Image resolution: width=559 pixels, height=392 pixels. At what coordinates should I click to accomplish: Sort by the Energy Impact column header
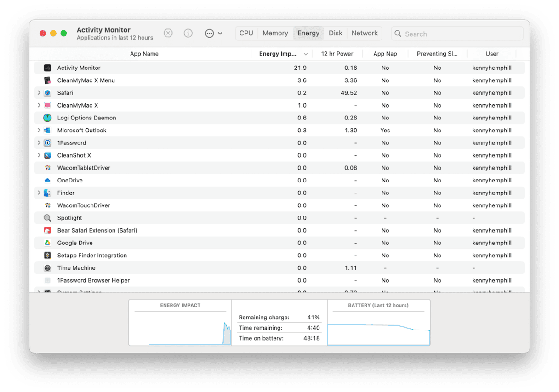[278, 54]
